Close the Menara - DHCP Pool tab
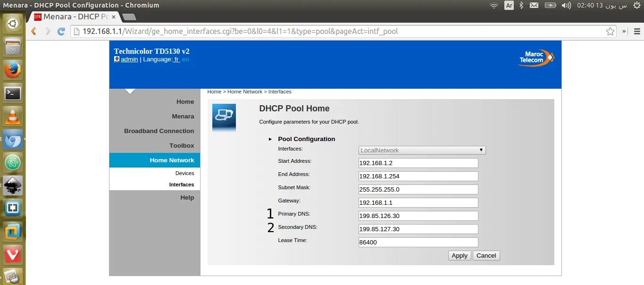The height and width of the screenshot is (285, 644). pos(114,17)
